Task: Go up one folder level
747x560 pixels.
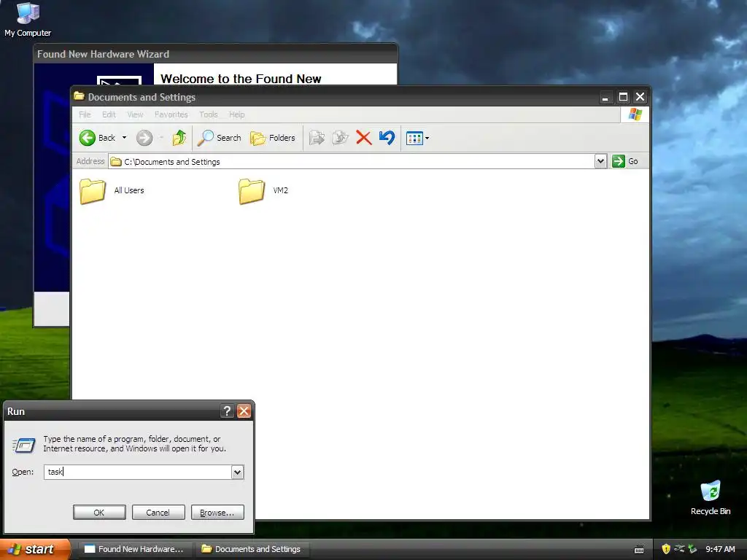Action: pos(179,138)
